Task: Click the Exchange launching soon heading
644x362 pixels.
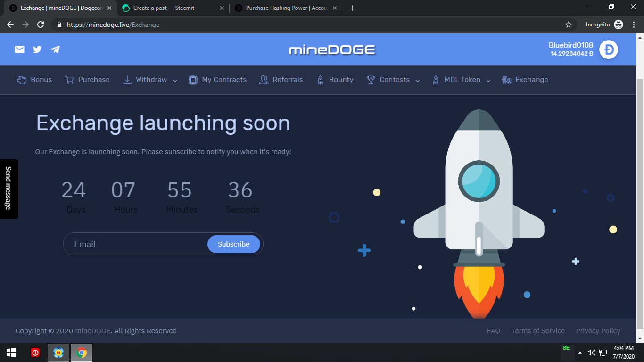Action: [x=163, y=123]
